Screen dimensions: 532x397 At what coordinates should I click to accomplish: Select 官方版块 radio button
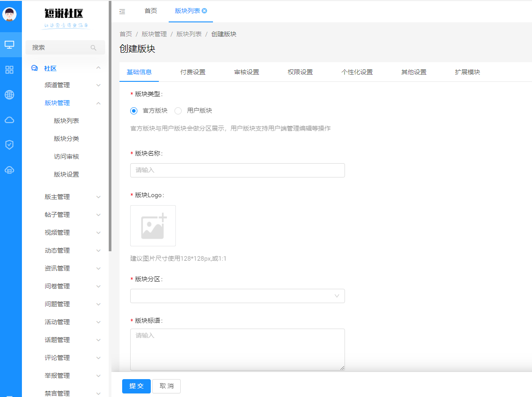(134, 111)
